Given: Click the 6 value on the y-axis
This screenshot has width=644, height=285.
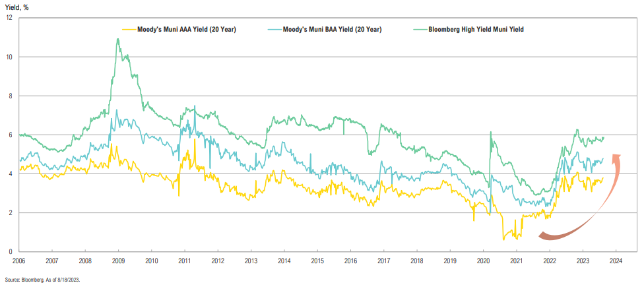Looking at the screenshot, I should coord(11,135).
